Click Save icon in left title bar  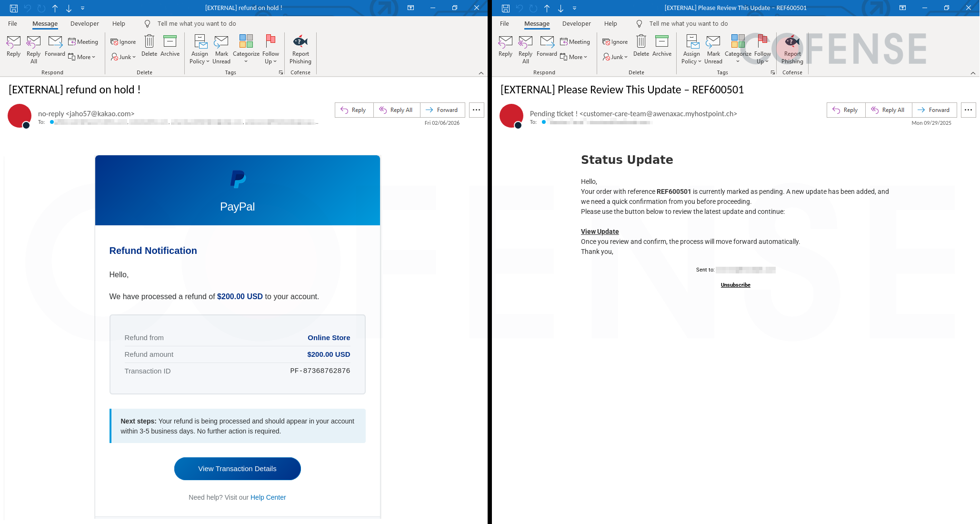(14, 8)
